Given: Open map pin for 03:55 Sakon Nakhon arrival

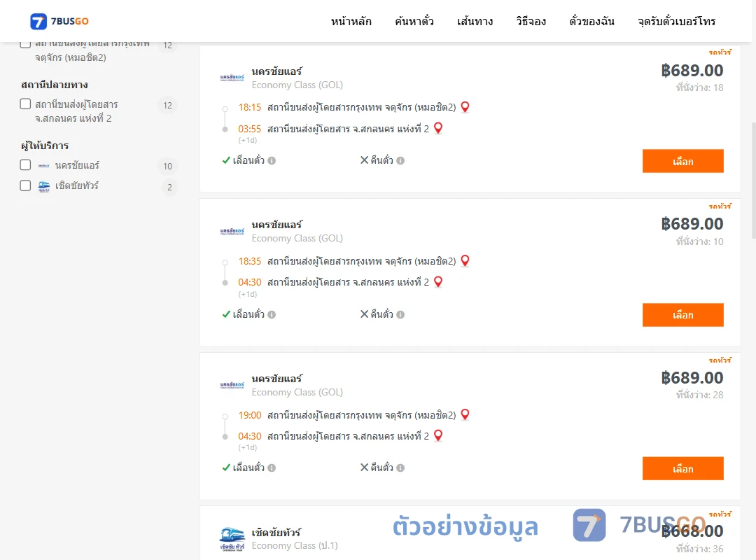Looking at the screenshot, I should pyautogui.click(x=437, y=128).
